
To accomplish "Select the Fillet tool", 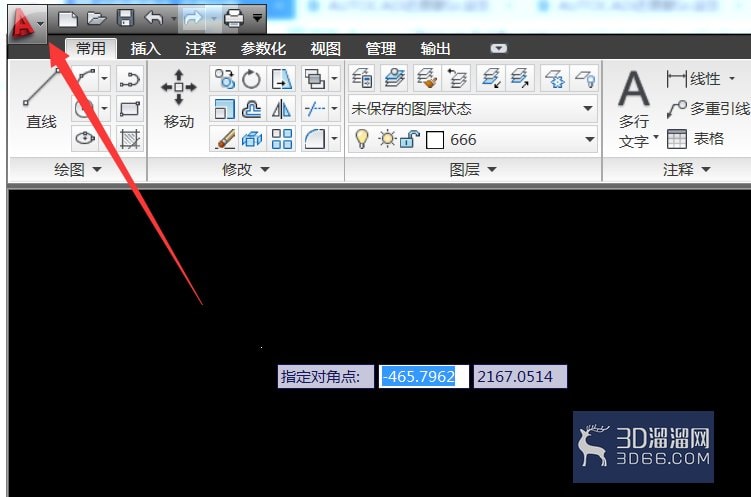I will point(314,139).
